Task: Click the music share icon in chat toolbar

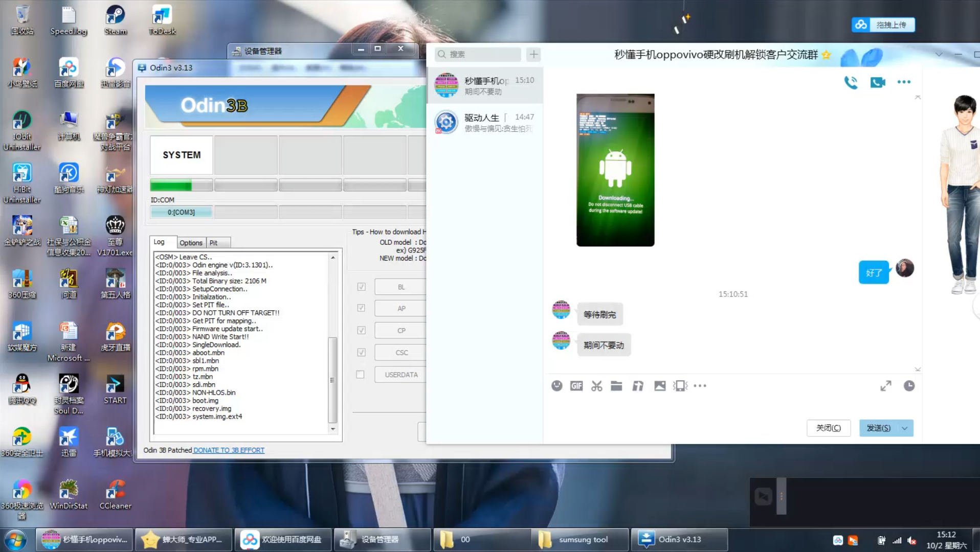Action: (638, 386)
